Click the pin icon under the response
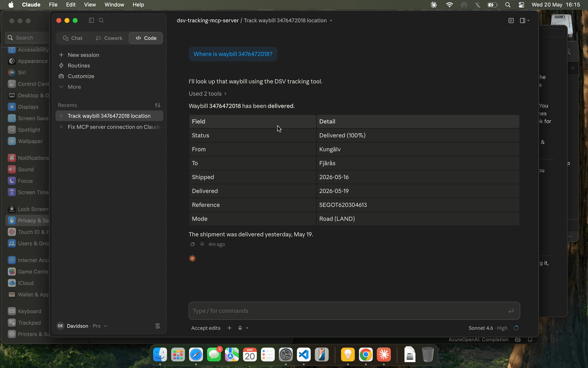 (202, 244)
